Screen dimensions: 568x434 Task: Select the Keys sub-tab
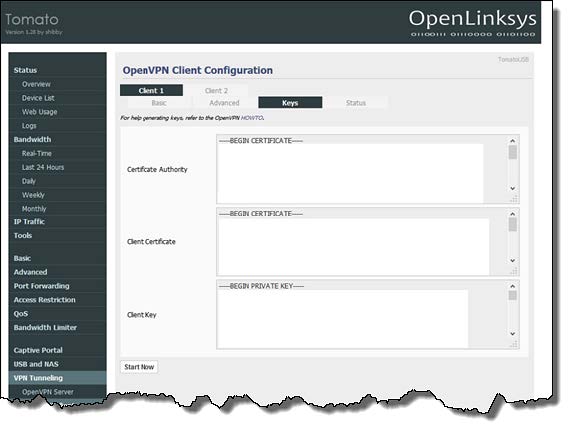290,103
